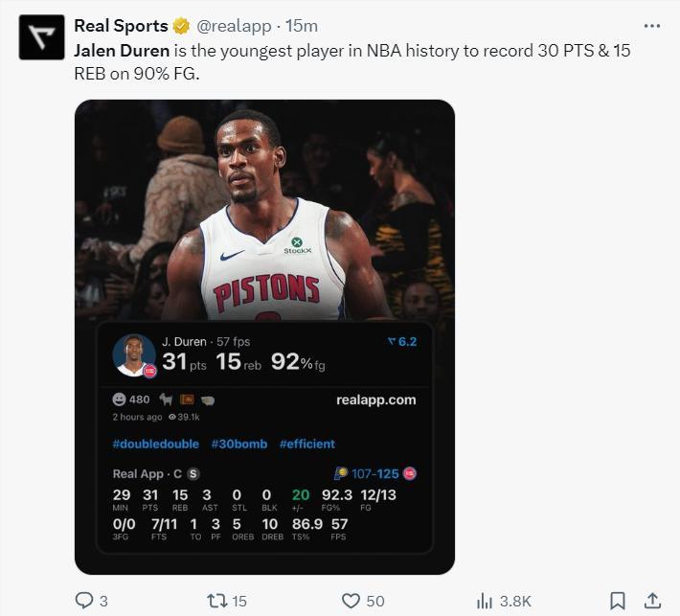Click the #efficient hashtag
Screen dimensions: 680x616
[x=306, y=444]
